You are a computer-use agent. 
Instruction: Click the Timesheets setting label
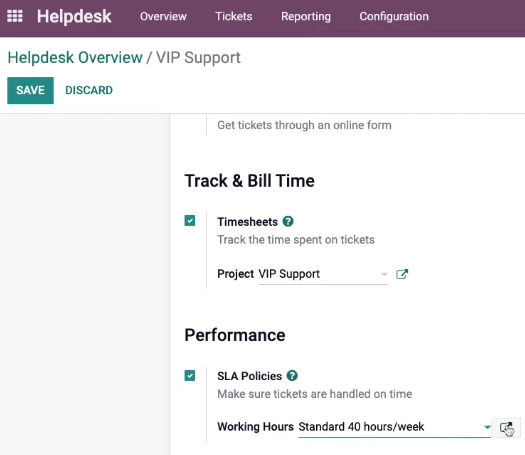tap(247, 222)
